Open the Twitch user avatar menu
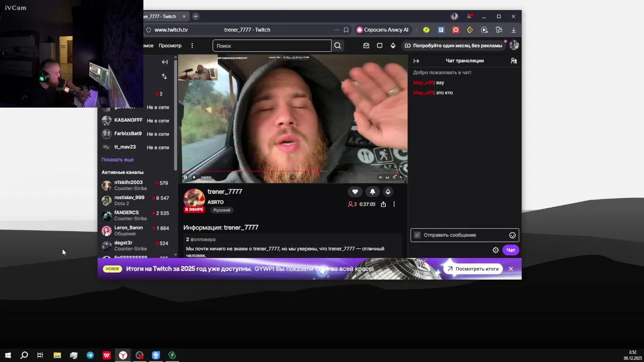The width and height of the screenshot is (644, 362). click(514, 45)
